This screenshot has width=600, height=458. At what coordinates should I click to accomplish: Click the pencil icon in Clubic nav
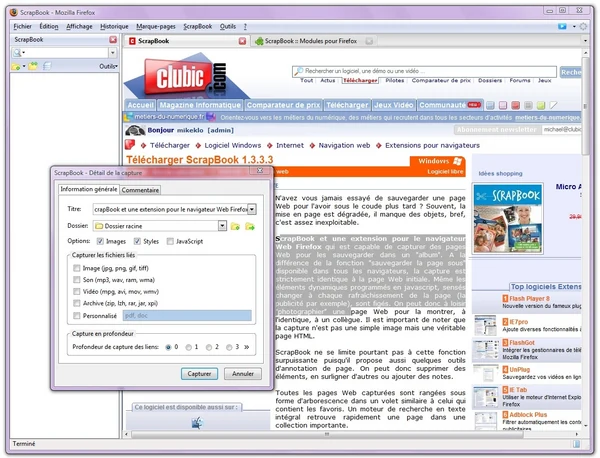pos(553,104)
